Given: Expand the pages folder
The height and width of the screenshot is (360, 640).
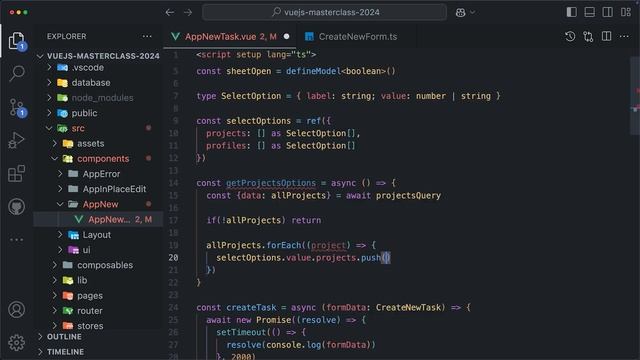Looking at the screenshot, I should click(98, 296).
